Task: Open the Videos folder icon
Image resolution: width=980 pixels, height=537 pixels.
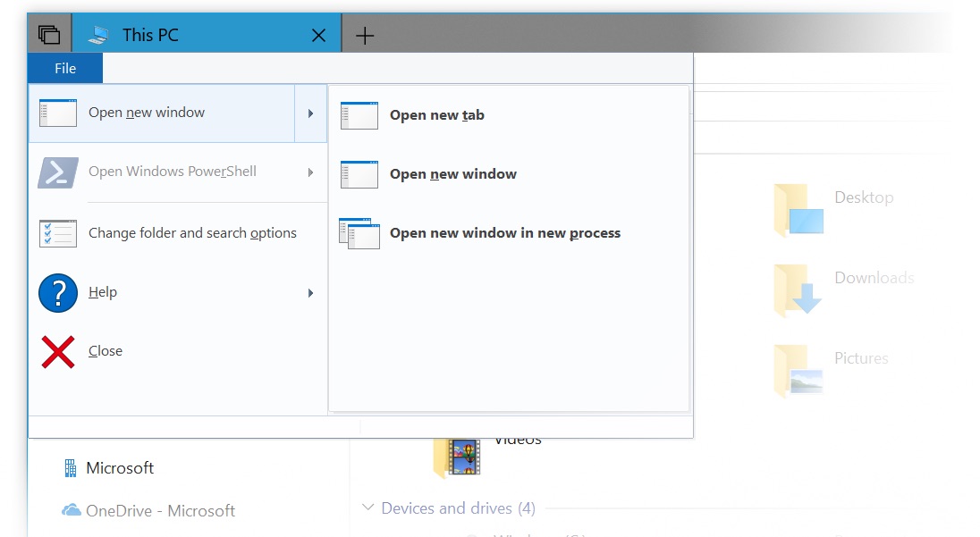Action: (457, 458)
